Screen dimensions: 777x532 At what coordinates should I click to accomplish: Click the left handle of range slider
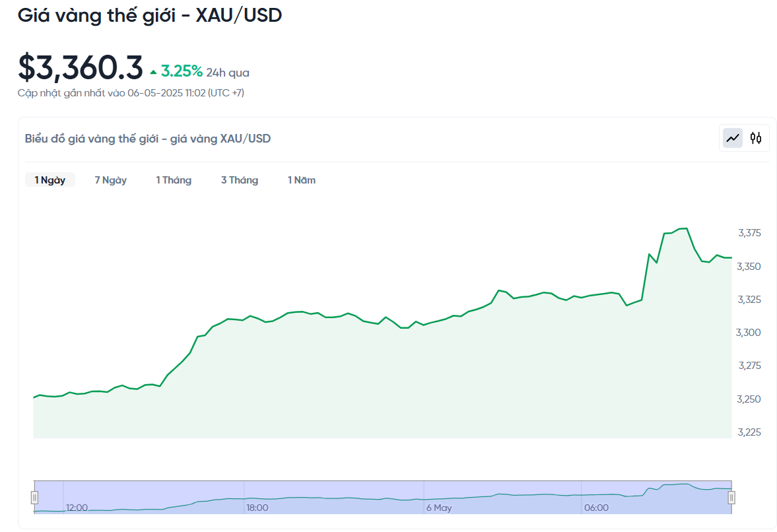tap(35, 498)
